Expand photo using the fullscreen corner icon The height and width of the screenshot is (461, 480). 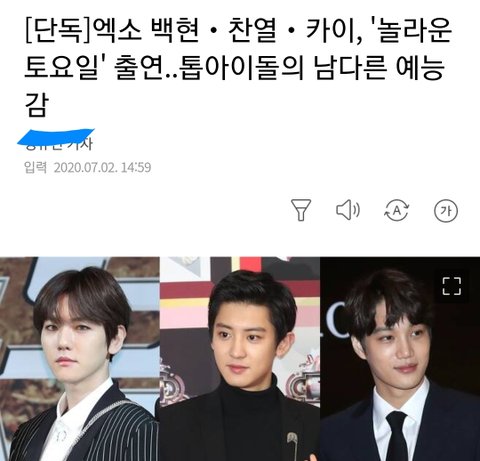(x=452, y=286)
